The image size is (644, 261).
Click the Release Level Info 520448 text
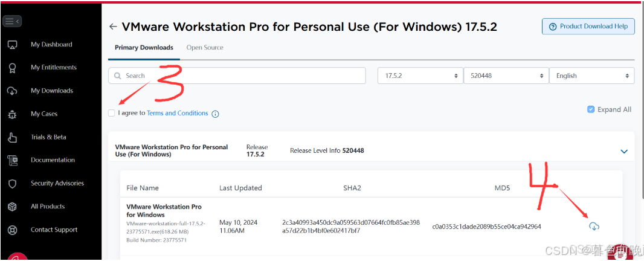[327, 150]
